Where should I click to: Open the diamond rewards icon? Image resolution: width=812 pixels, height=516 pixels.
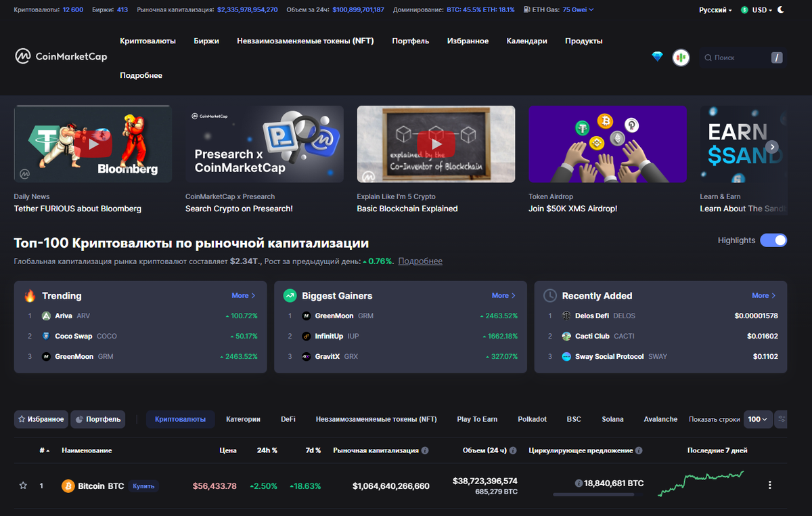coord(657,57)
